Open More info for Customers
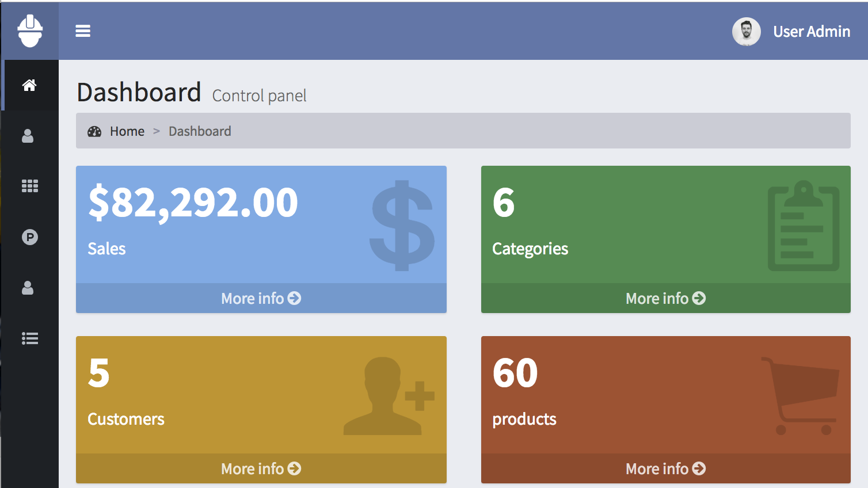Viewport: 868px width, 488px height. [x=261, y=468]
